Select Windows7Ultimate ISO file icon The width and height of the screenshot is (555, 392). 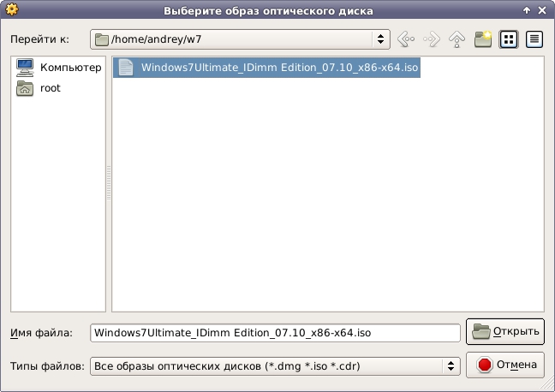point(126,68)
